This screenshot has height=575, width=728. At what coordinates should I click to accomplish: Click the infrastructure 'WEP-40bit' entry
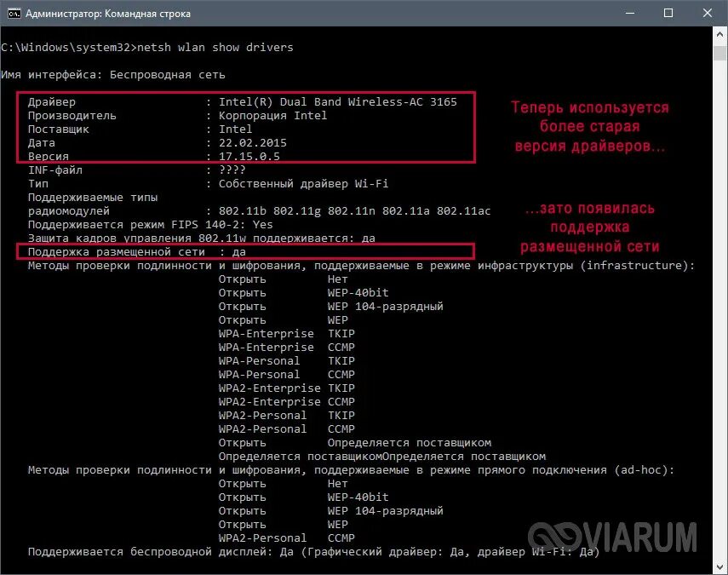(358, 292)
